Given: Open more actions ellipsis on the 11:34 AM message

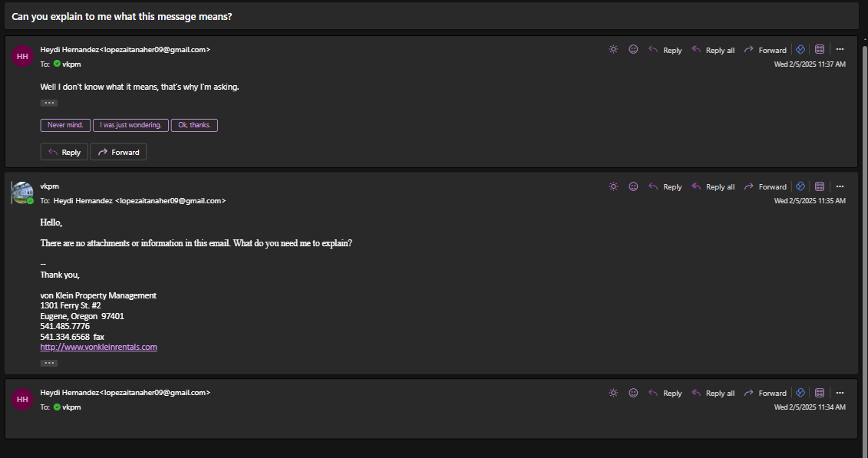Looking at the screenshot, I should click(840, 393).
